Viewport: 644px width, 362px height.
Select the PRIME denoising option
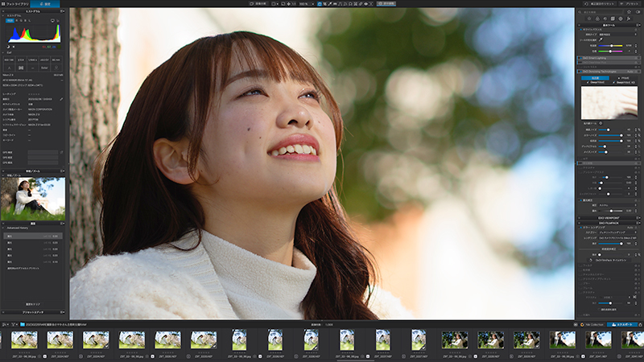coord(624,78)
